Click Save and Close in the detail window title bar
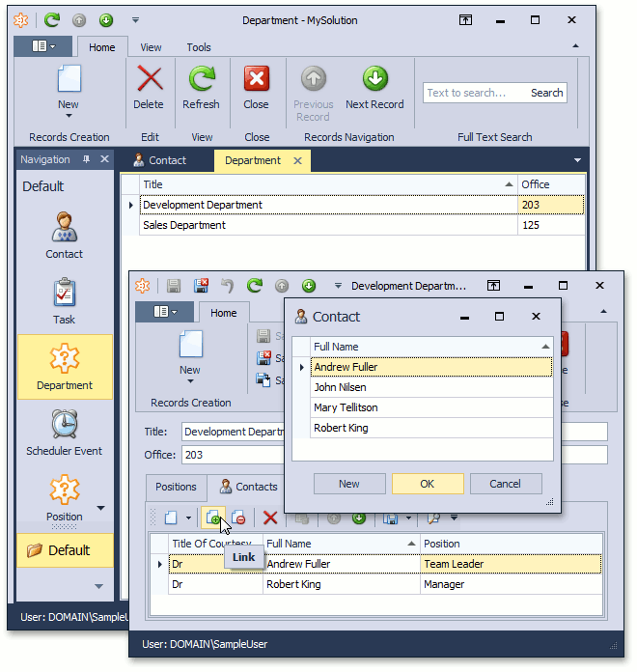Image resolution: width=637 pixels, height=672 pixels. tap(201, 286)
